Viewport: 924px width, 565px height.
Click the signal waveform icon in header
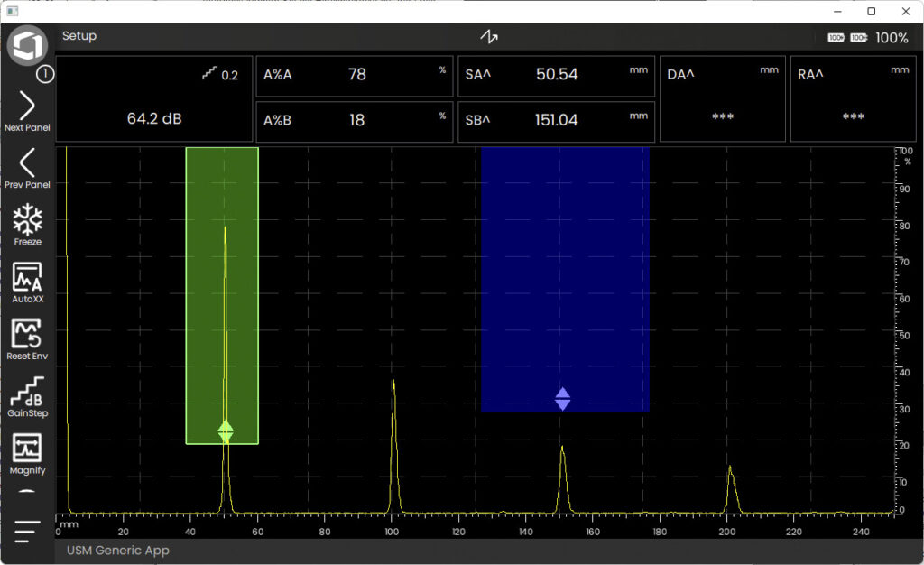[x=488, y=36]
